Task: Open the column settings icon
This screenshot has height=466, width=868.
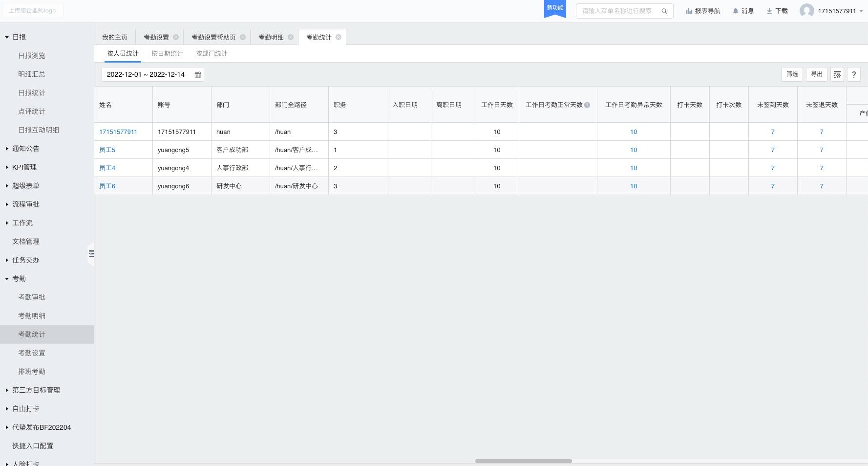Action: 837,74
